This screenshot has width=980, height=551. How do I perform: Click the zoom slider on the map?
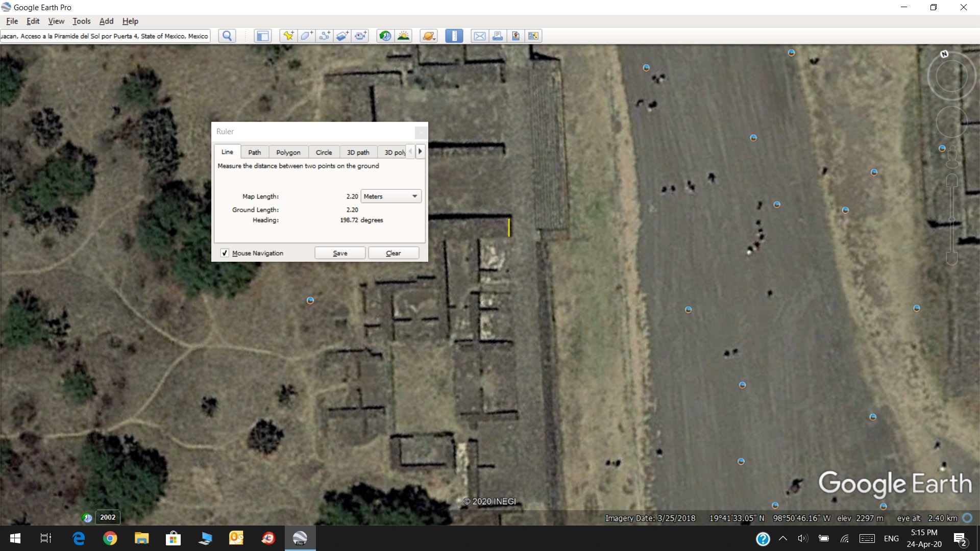(x=951, y=219)
